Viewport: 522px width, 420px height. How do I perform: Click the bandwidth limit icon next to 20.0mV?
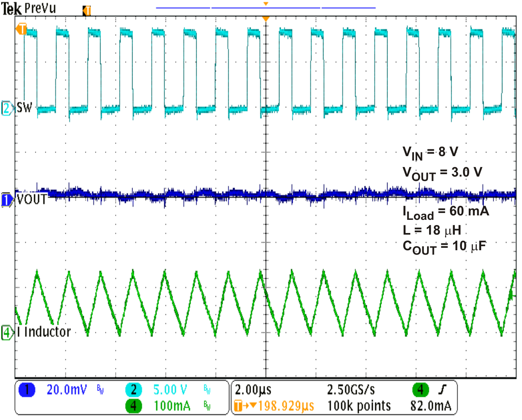(x=100, y=390)
